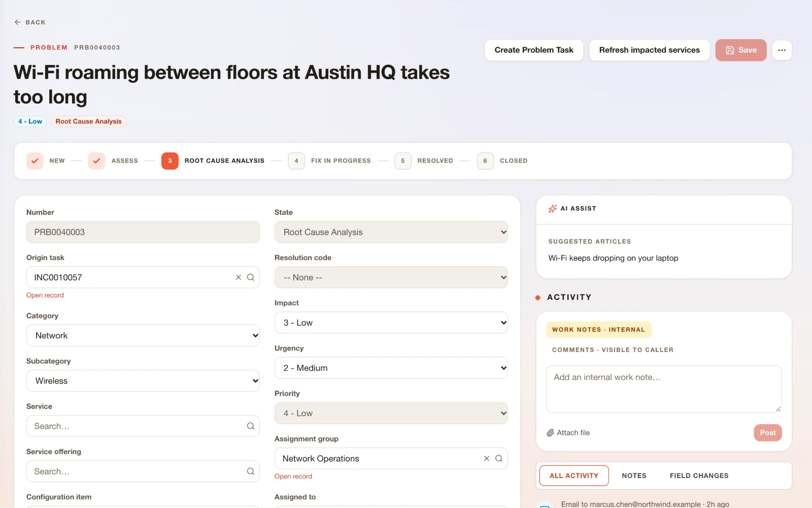Show the Field Changes tab
The height and width of the screenshot is (508, 812).
pyautogui.click(x=699, y=476)
